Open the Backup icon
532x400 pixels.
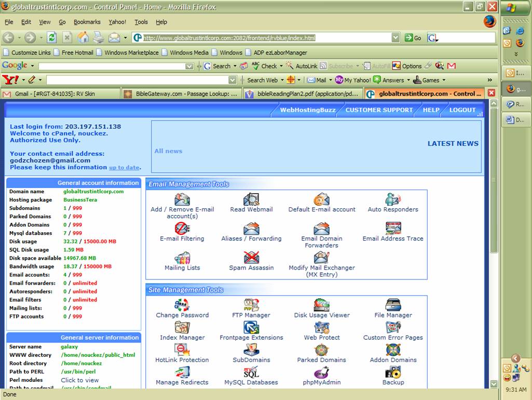pyautogui.click(x=393, y=372)
